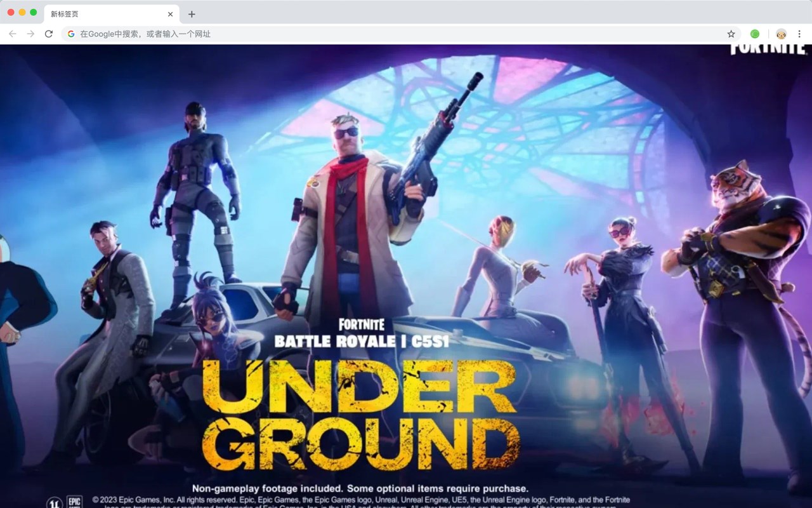812x508 pixels.
Task: Maximize window with green button
Action: tap(34, 13)
